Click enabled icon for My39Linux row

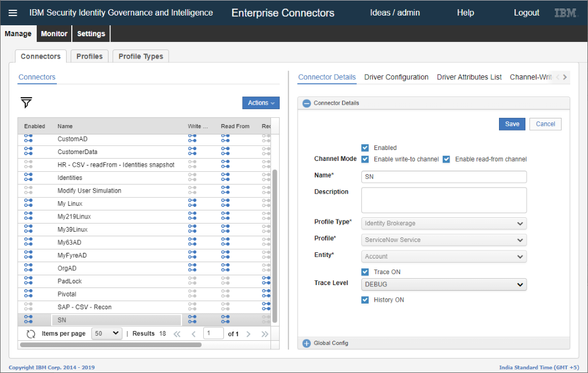pyautogui.click(x=29, y=229)
